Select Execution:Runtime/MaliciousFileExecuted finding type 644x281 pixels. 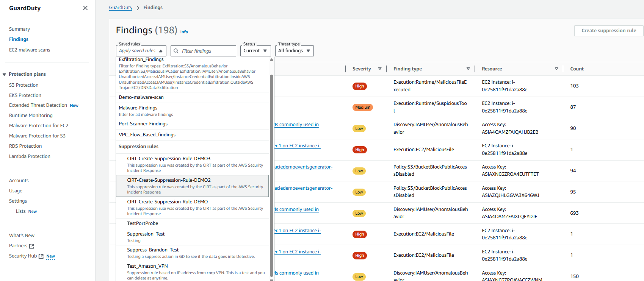pos(430,86)
